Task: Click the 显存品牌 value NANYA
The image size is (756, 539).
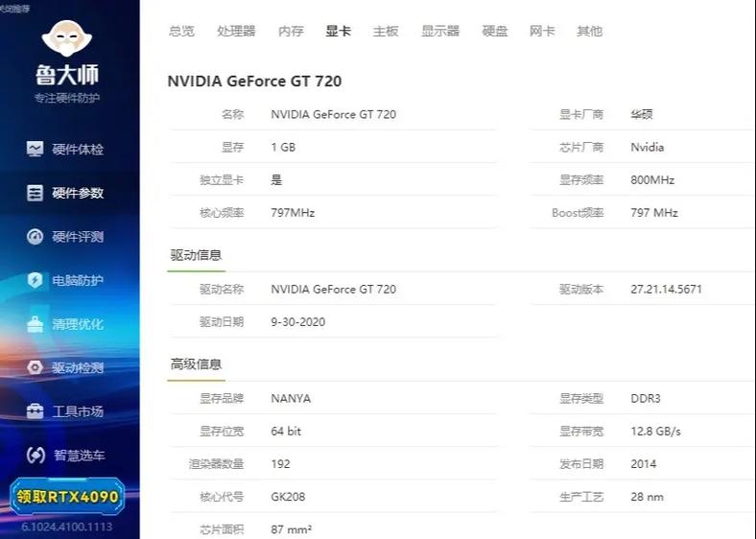Action: coord(291,399)
